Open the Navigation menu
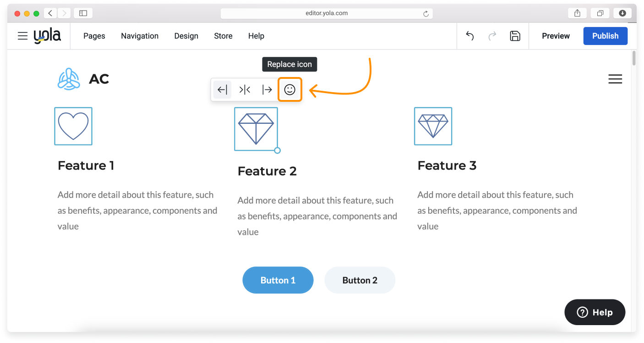This screenshot has width=644, height=343. pos(140,36)
